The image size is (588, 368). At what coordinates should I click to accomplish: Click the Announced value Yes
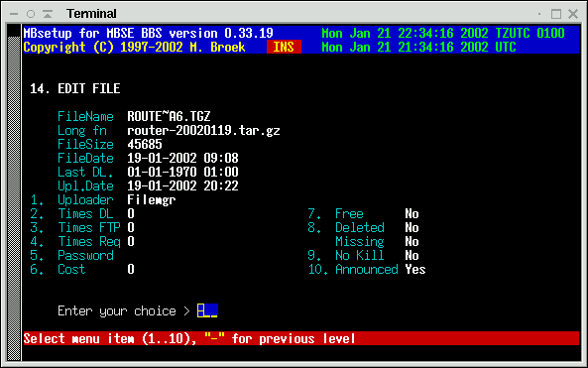(x=415, y=270)
